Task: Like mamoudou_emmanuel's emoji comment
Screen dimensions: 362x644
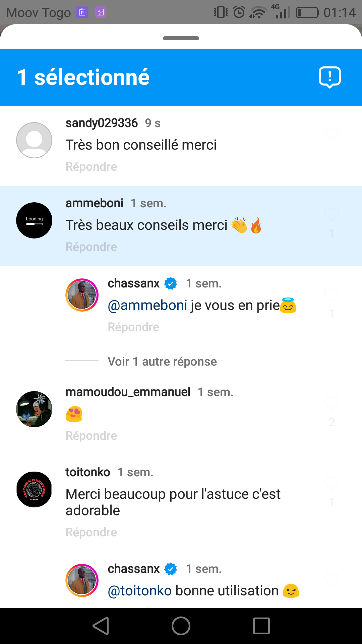Action: tap(332, 403)
